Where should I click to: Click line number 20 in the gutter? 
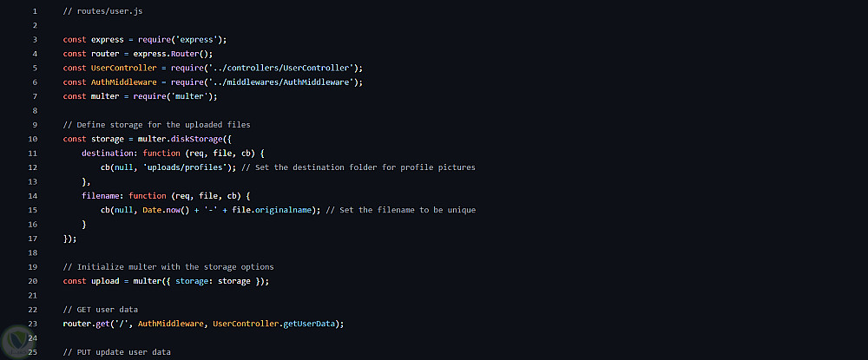[33, 281]
